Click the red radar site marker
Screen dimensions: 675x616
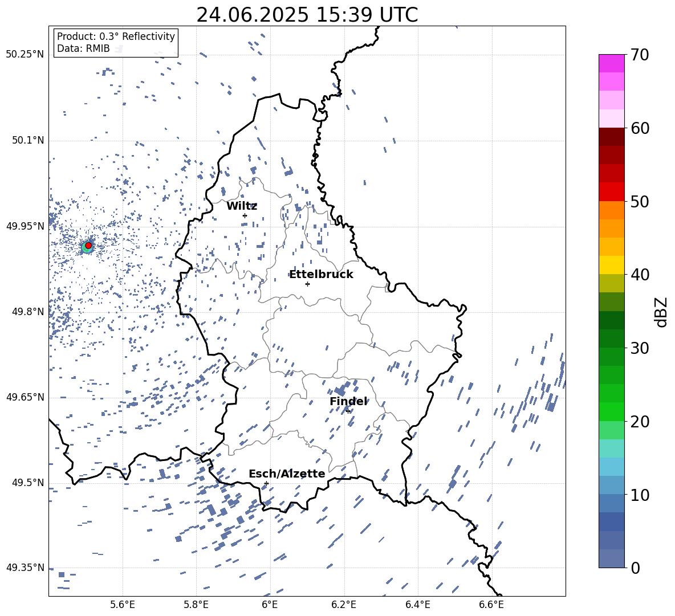tap(88, 246)
